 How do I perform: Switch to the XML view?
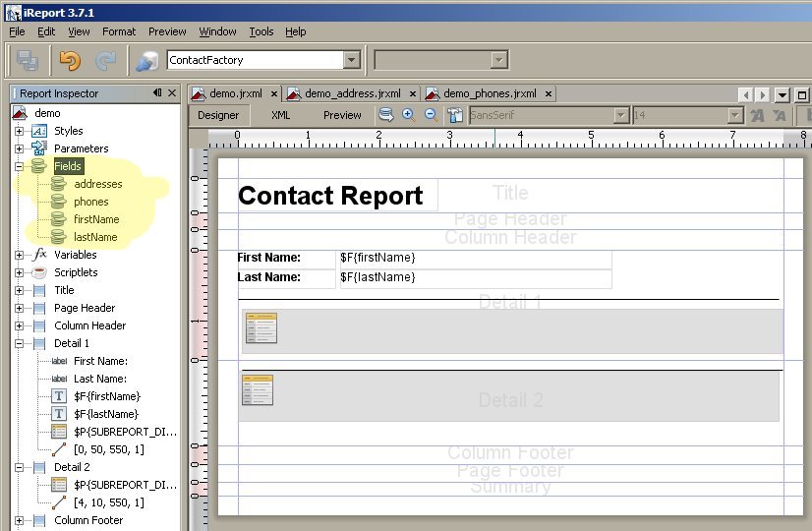[281, 115]
